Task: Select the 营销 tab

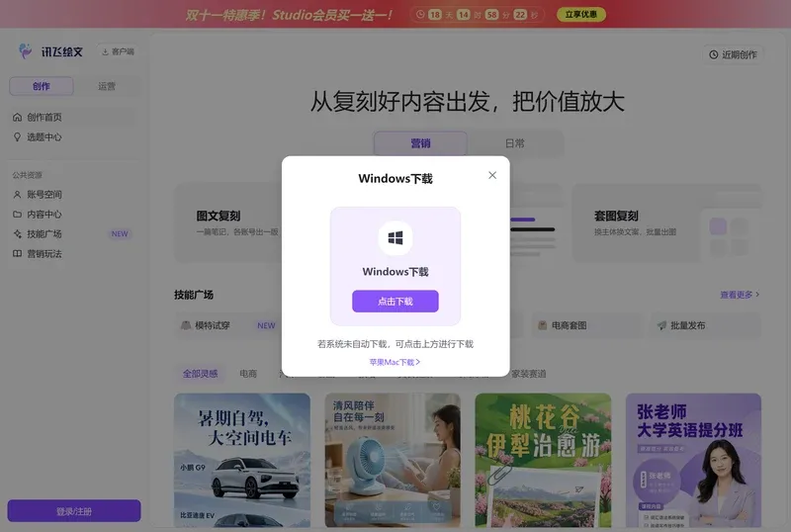Action: 420,143
